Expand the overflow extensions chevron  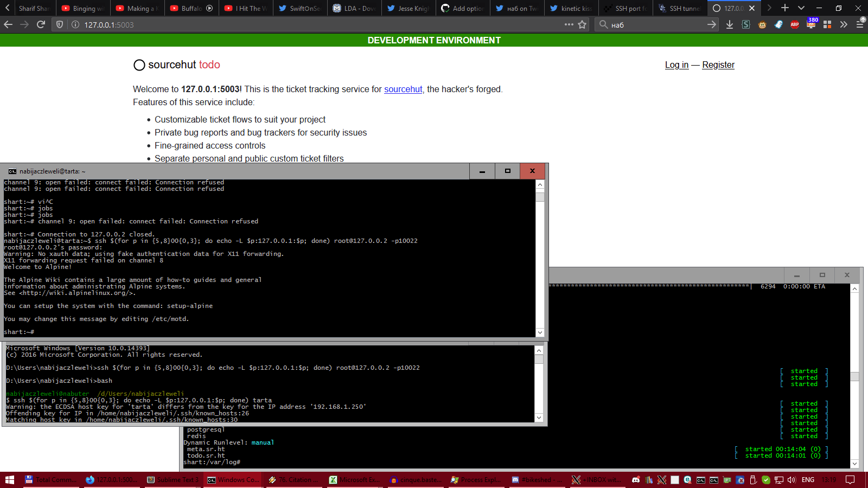844,24
